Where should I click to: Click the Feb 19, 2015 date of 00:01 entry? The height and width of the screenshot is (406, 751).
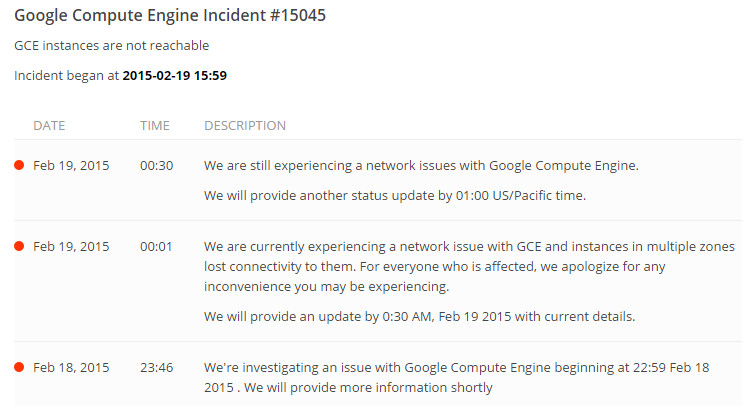point(71,247)
